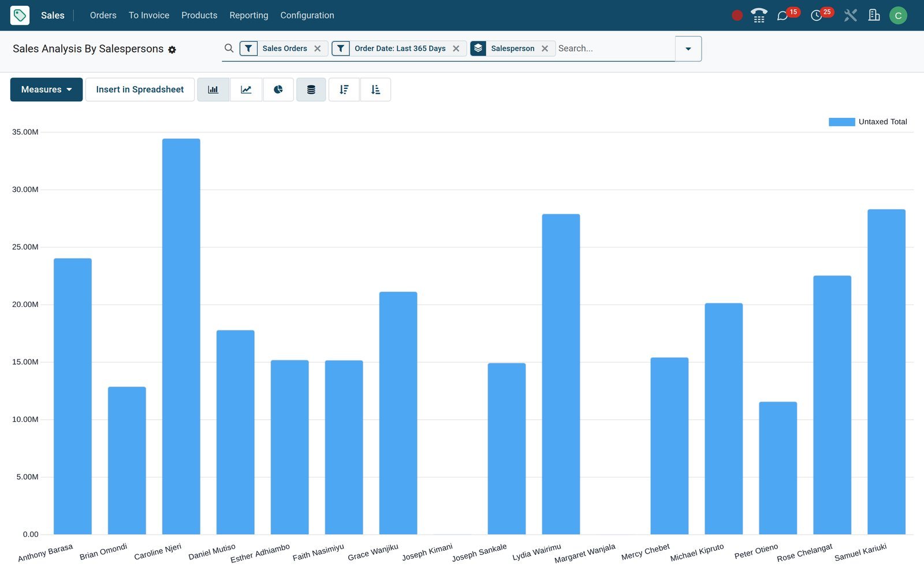Click Anthony Barasa's bar
Viewport: 924px width, 578px height.
73,397
